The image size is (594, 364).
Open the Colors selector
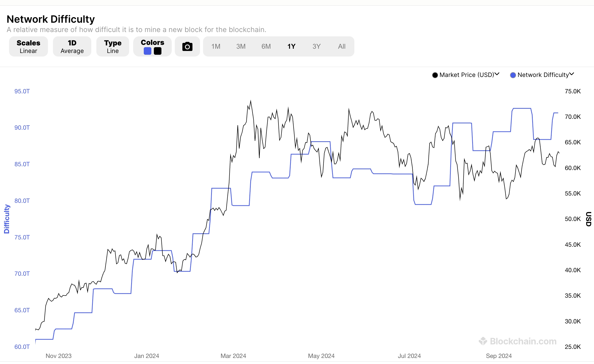[152, 46]
